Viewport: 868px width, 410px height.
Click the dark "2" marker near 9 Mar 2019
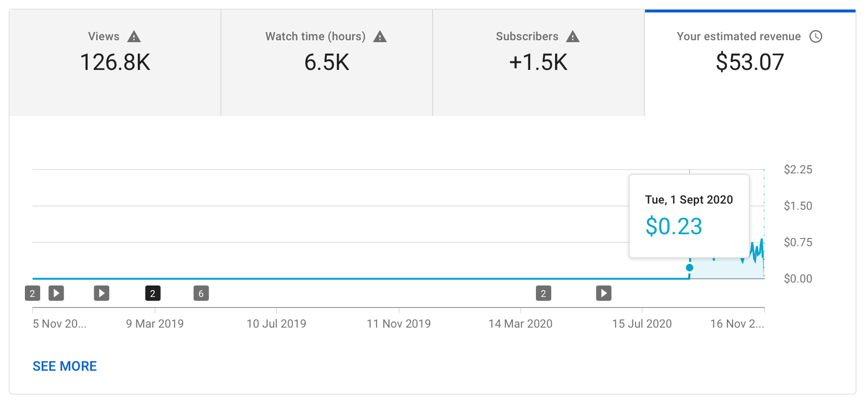pos(153,293)
